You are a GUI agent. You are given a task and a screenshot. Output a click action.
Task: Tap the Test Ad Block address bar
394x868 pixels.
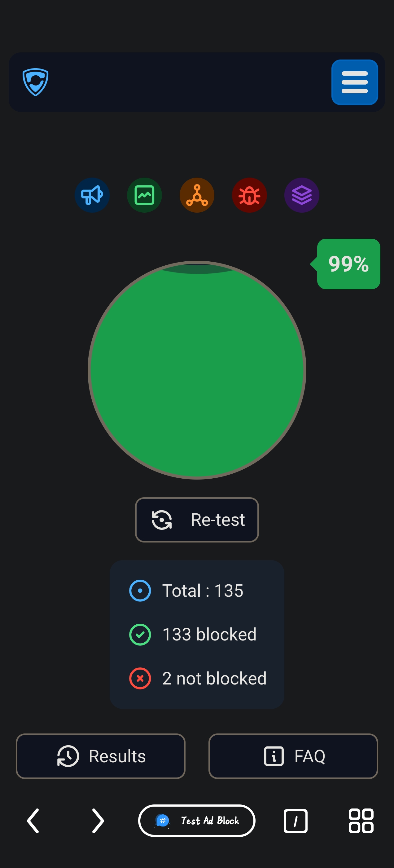197,821
